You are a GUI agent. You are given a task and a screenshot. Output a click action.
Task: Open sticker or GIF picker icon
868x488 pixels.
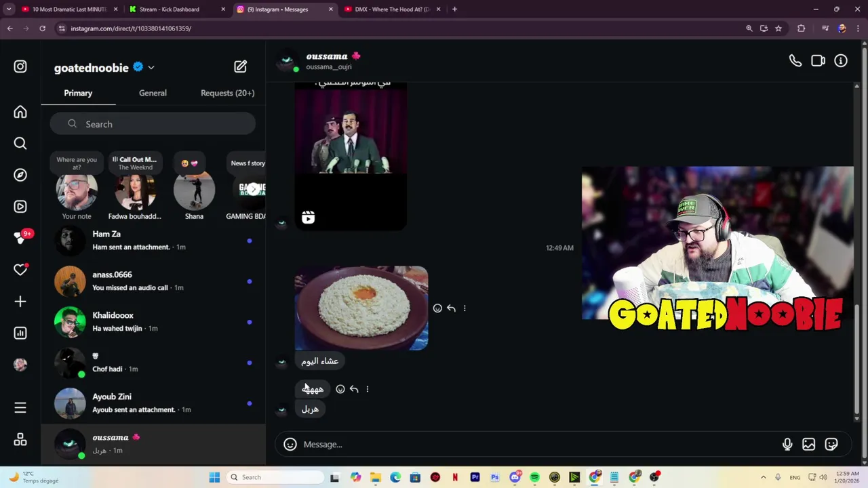click(x=831, y=445)
